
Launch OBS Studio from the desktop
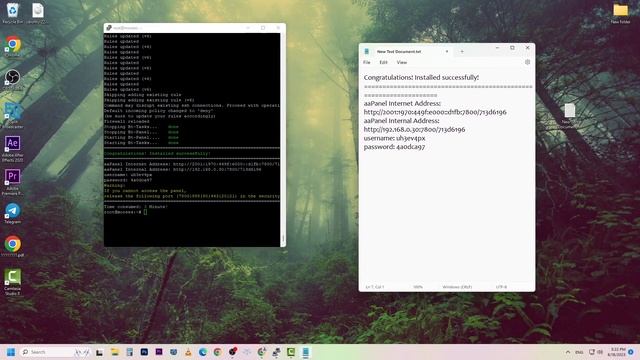click(x=13, y=80)
